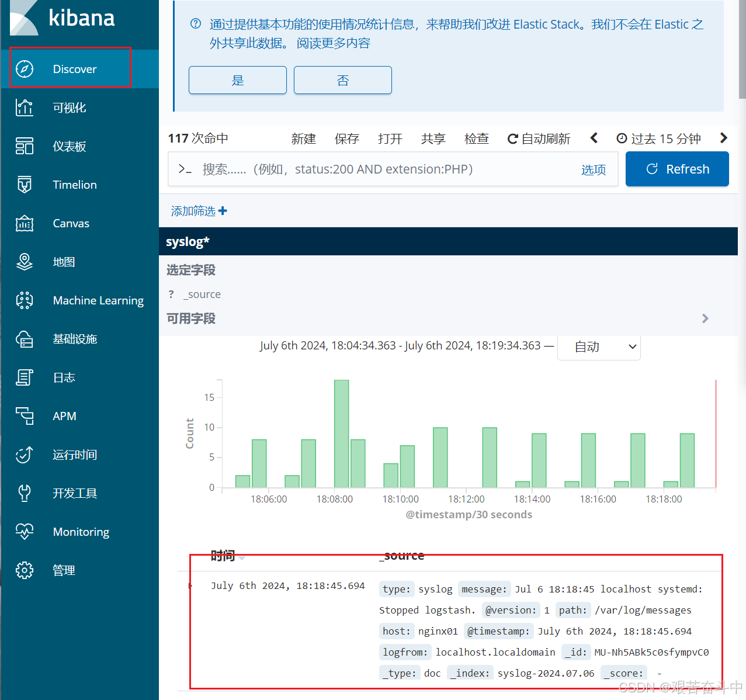Viewport: 746px width, 700px height.
Task: Click the 否 button in banner
Action: click(343, 80)
